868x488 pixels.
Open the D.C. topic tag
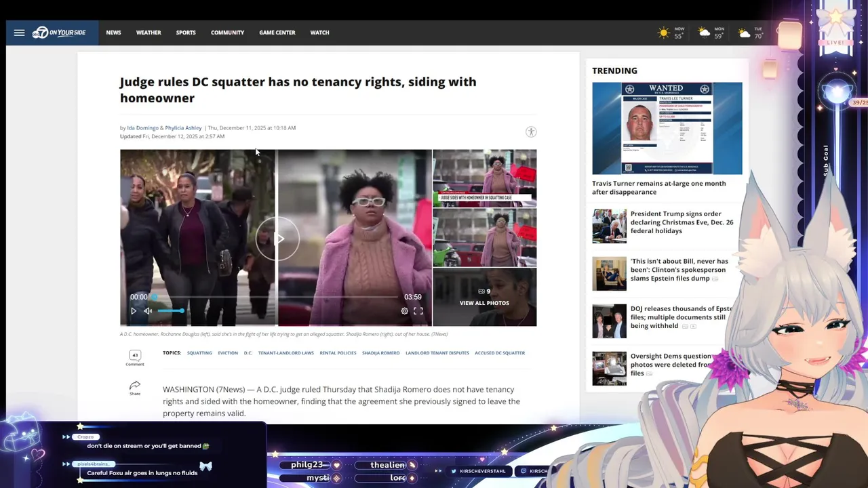coord(248,353)
